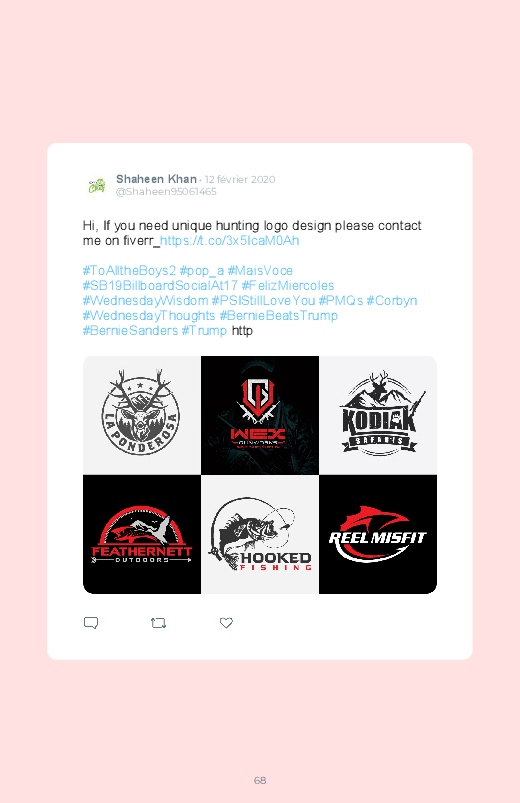This screenshot has width=520, height=803.
Task: Select the Feathernett Outdoors logo
Action: coord(142,534)
